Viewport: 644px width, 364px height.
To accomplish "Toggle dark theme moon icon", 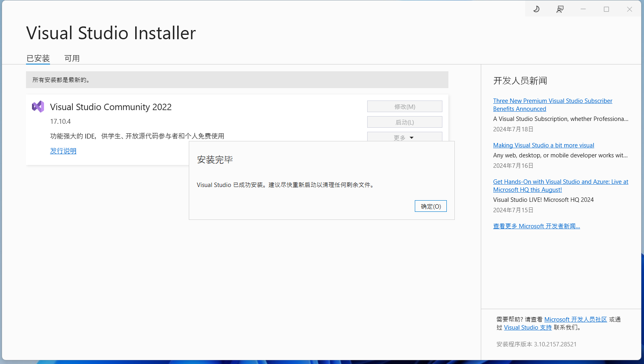I will [x=536, y=9].
